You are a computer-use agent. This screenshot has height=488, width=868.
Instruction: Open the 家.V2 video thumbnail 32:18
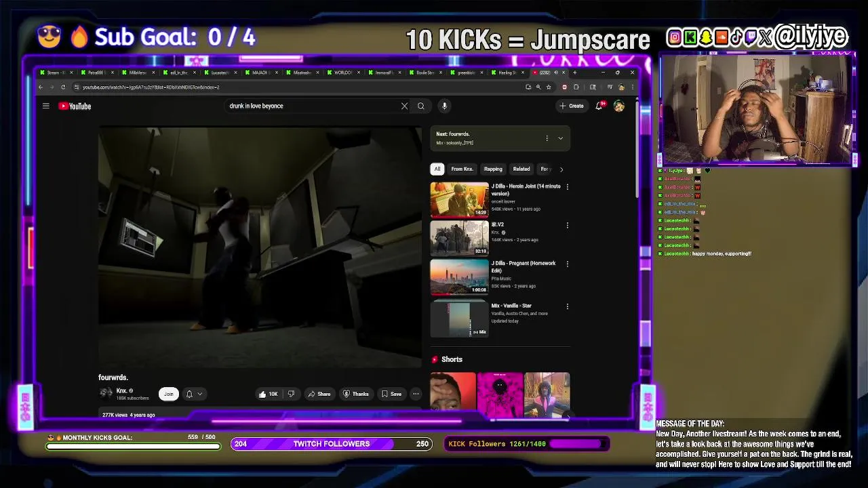point(459,238)
